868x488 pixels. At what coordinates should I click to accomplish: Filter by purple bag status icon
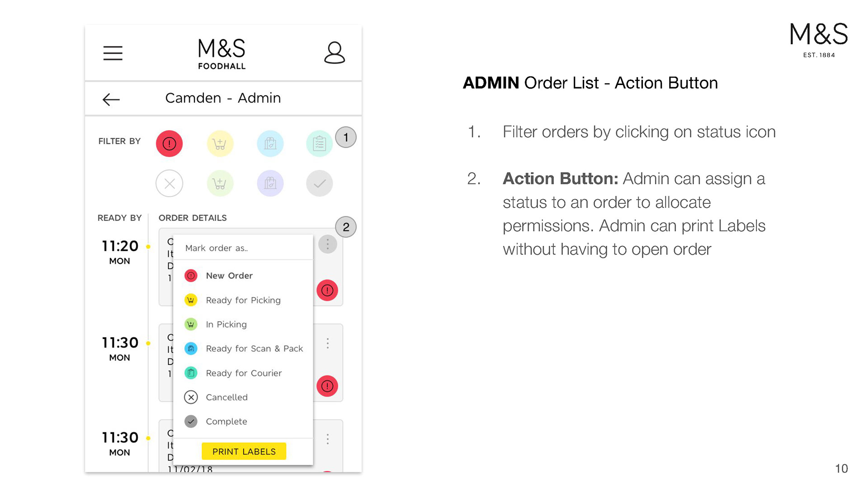click(x=270, y=183)
